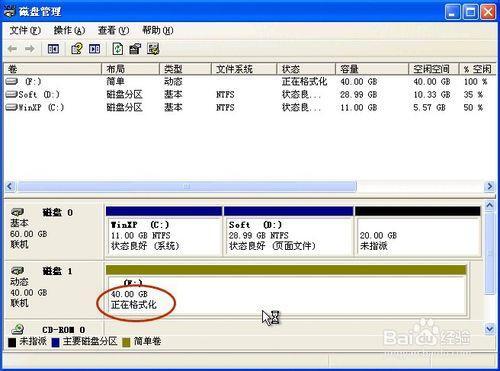This screenshot has height=371, width=500.
Task: Sort by the 容量 column header
Action: coord(372,69)
